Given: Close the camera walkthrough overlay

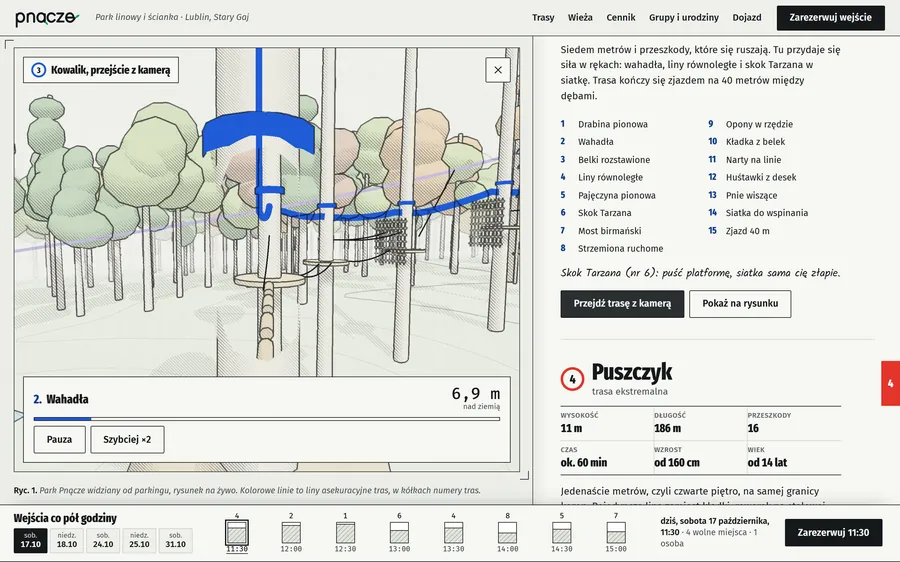Looking at the screenshot, I should [498, 69].
